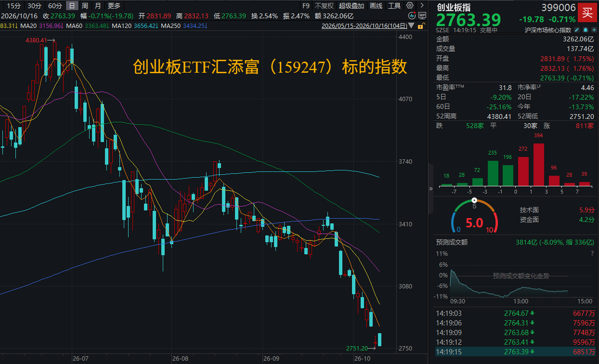Open the 画线 drawing tools

pos(376,6)
